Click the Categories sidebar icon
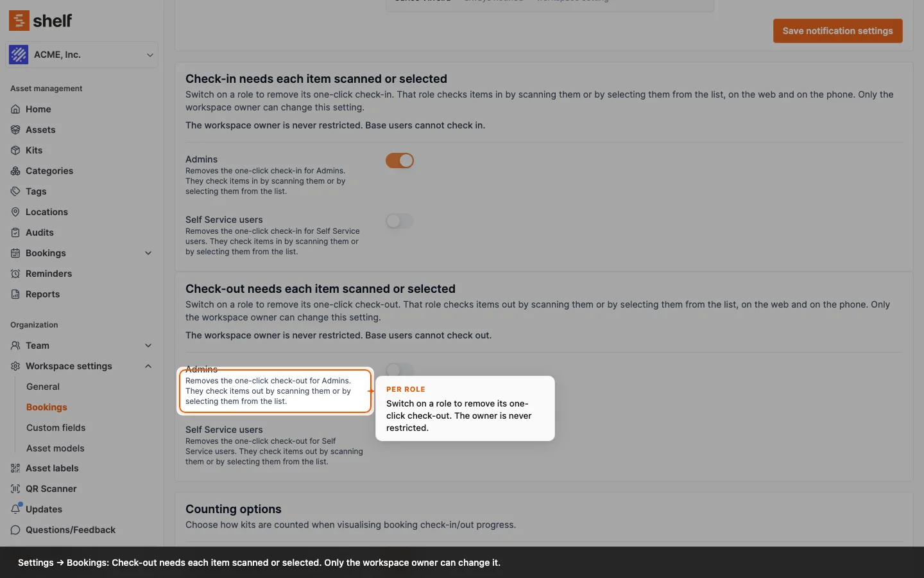 click(15, 171)
